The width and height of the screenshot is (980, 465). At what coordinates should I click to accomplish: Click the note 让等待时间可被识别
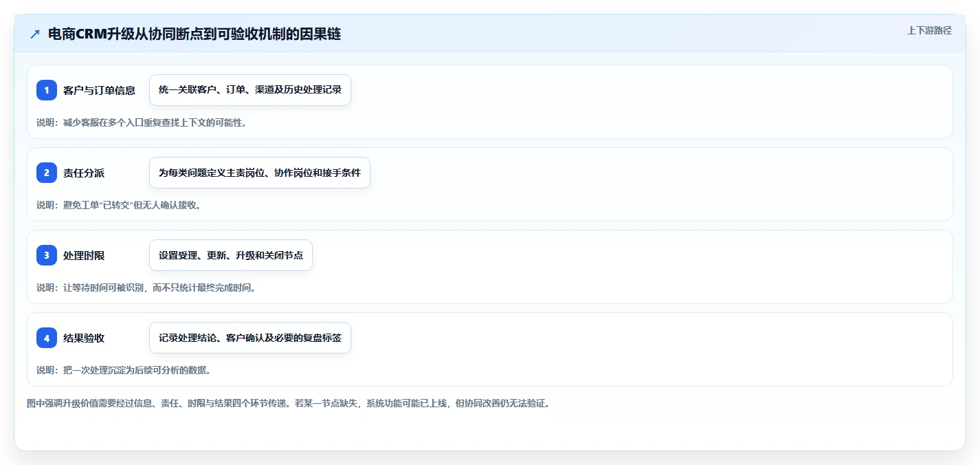click(x=146, y=288)
